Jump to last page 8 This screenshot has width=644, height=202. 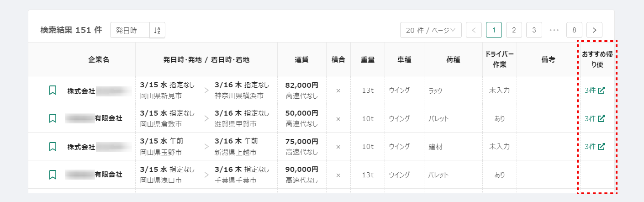[574, 30]
